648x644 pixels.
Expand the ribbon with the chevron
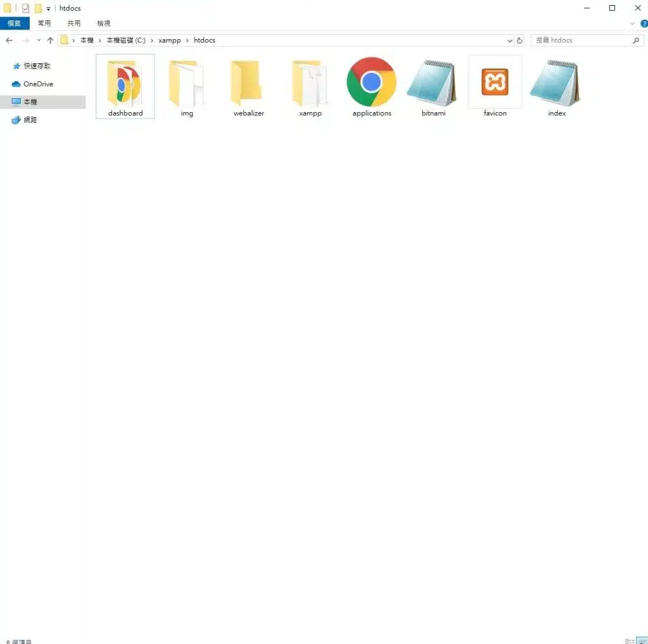pos(632,23)
